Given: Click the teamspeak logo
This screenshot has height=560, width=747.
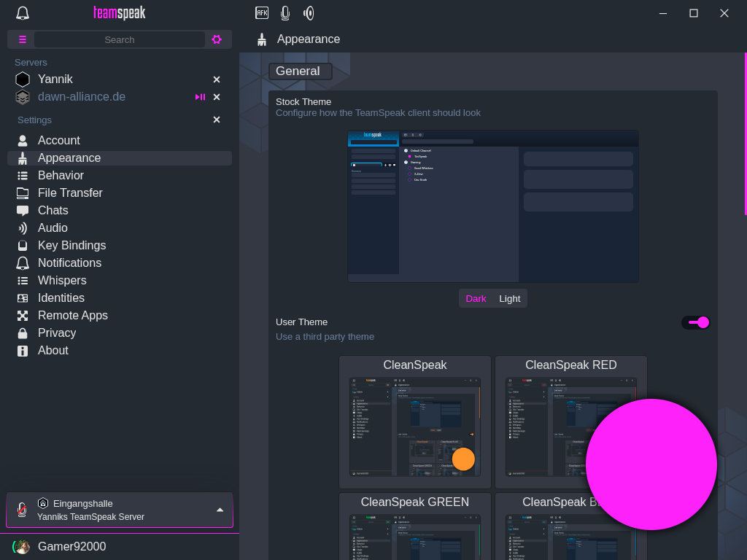Looking at the screenshot, I should [120, 13].
